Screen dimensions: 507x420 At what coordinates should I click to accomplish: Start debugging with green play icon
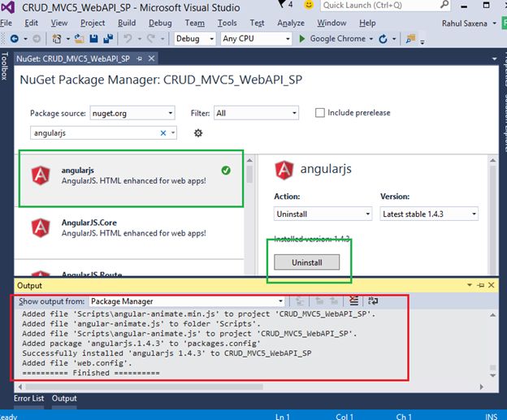point(302,39)
